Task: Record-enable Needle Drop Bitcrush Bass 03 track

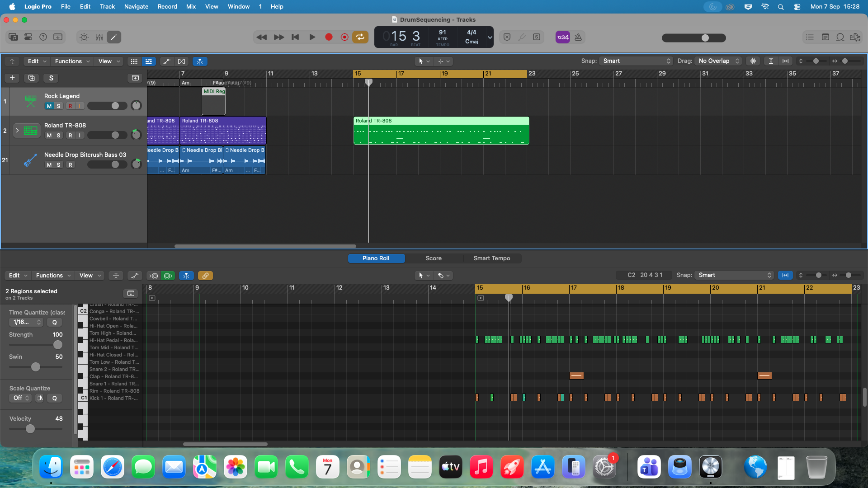Action: 70,164
